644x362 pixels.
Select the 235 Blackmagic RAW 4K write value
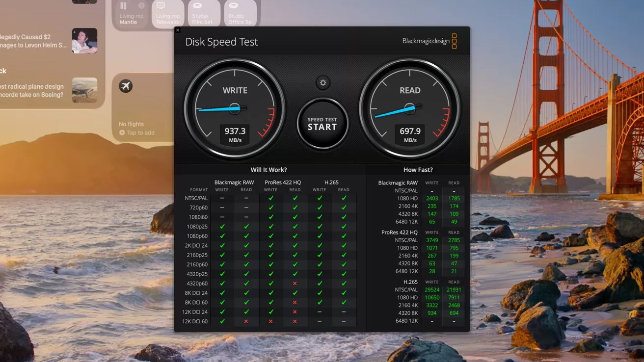point(432,207)
